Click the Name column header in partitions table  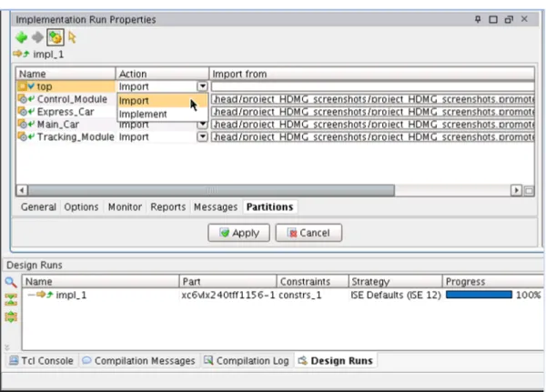click(x=66, y=74)
